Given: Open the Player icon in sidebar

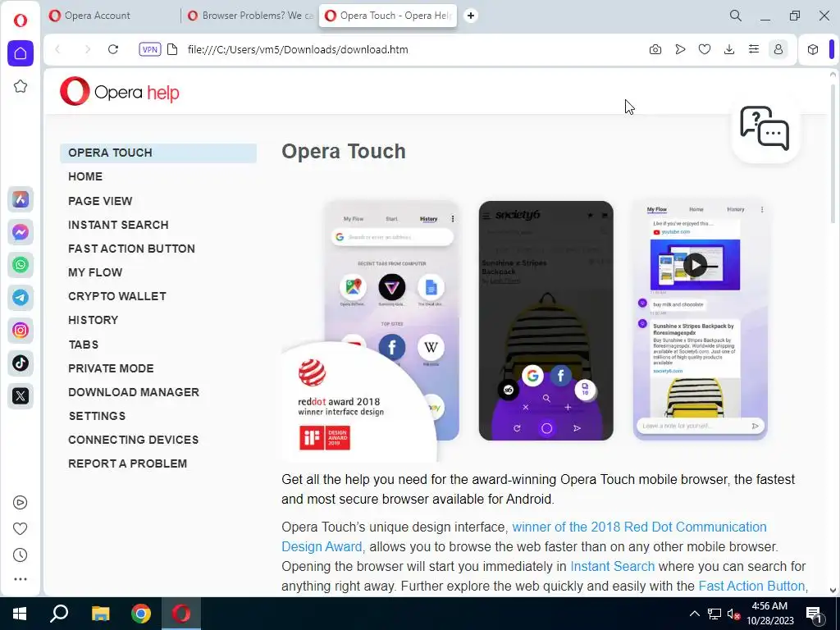Looking at the screenshot, I should click(21, 503).
